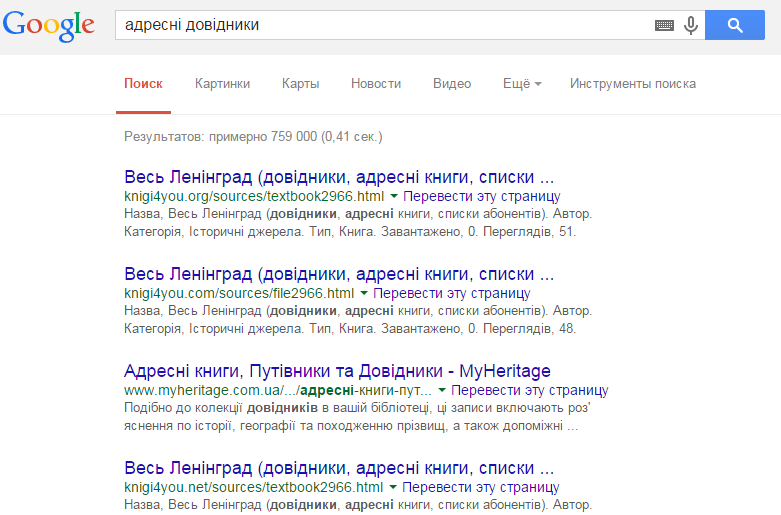
Task: Click the www.myheritage.com.ua URL text
Action: click(x=278, y=390)
